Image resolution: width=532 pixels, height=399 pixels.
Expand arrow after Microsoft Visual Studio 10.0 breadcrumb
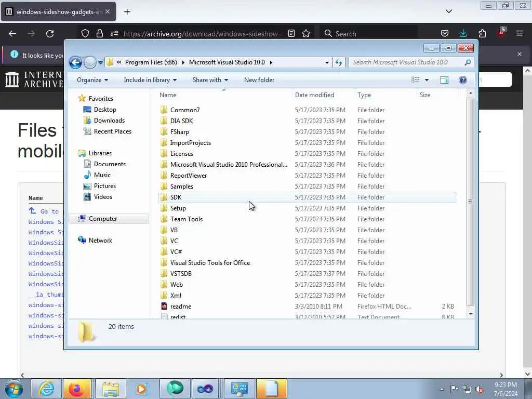[x=271, y=62]
